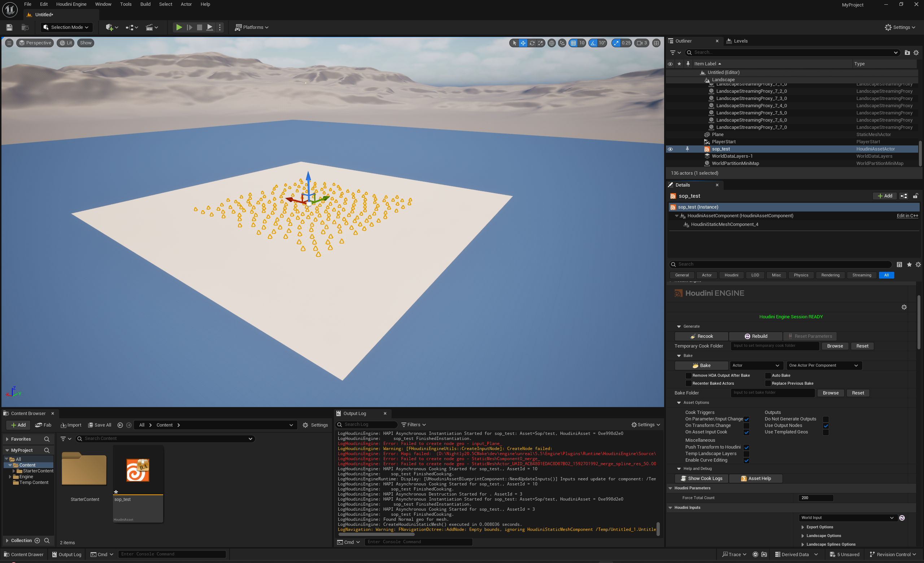Click the Quick Add to project icon
Image resolution: width=924 pixels, height=563 pixels.
[x=112, y=27]
